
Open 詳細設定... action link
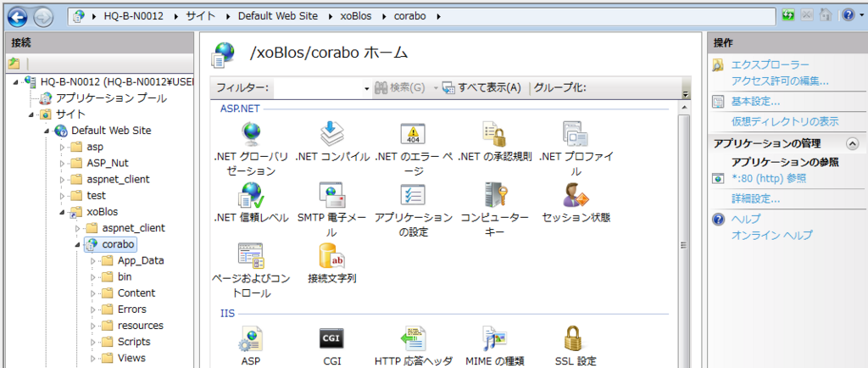(x=755, y=198)
